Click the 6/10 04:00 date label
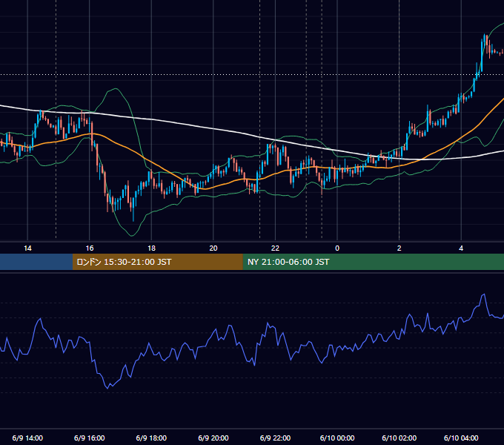The width and height of the screenshot is (504, 445). point(461,438)
